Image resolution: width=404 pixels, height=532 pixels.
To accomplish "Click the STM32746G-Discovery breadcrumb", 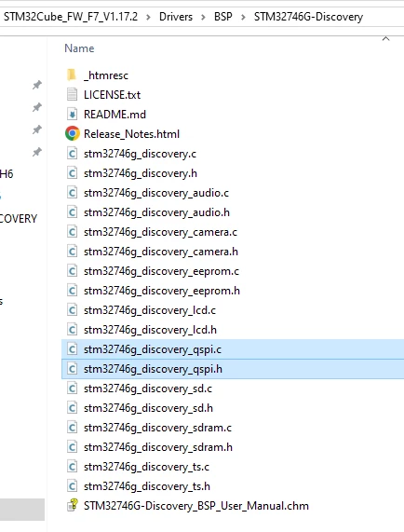I will point(308,17).
